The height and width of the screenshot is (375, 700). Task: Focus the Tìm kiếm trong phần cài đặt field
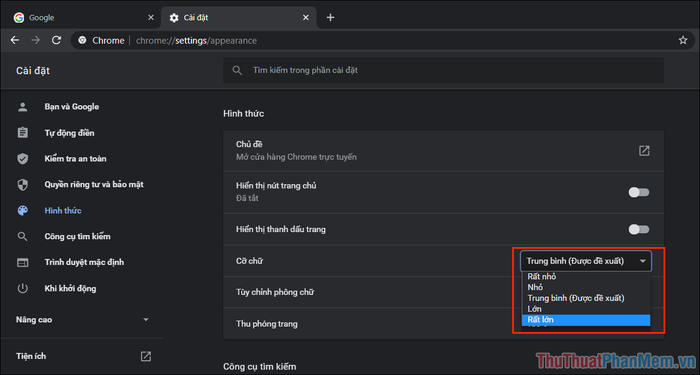click(x=443, y=70)
